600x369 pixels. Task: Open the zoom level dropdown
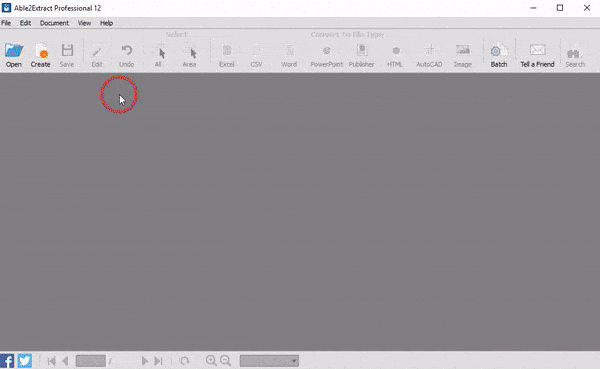269,361
